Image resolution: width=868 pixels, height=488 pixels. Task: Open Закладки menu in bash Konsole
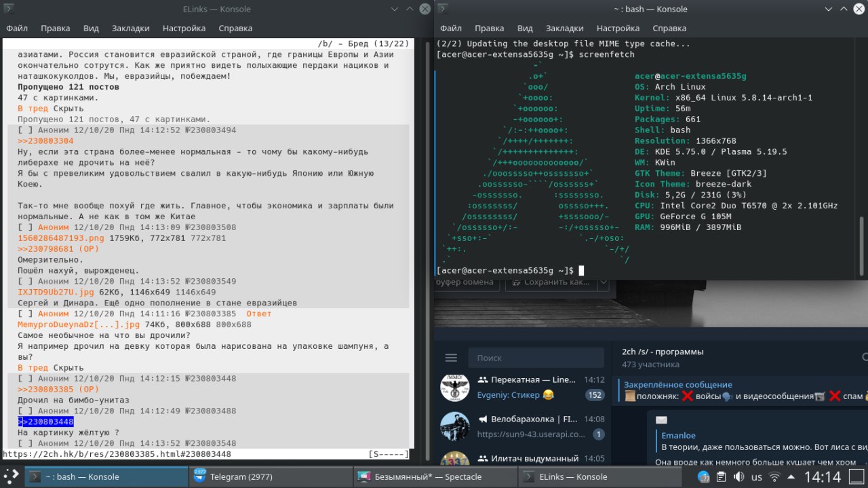(x=564, y=29)
